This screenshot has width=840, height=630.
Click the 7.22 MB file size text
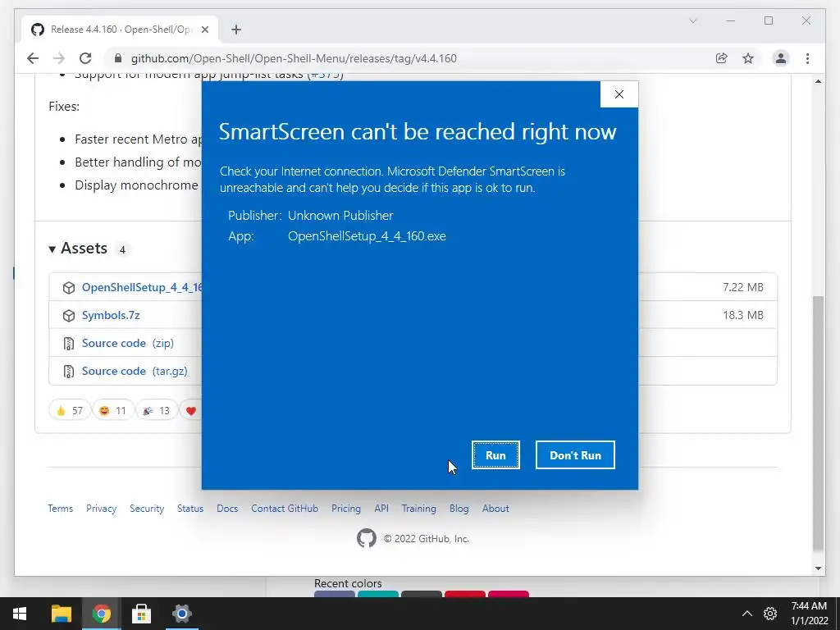click(x=743, y=287)
